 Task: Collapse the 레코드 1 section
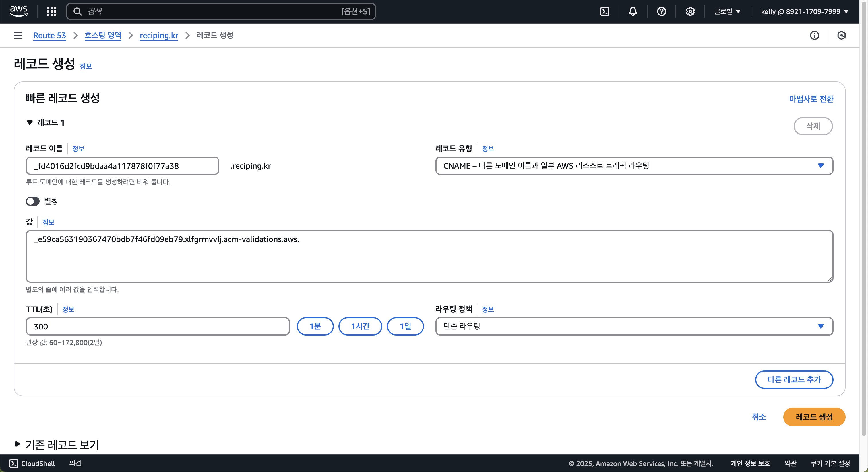point(30,122)
